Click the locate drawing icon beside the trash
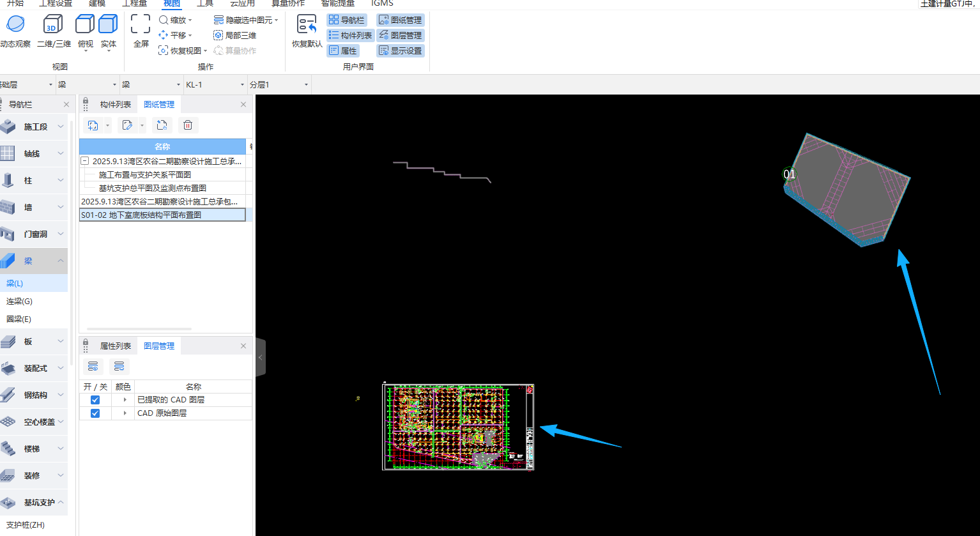This screenshot has width=980, height=536. coord(162,125)
